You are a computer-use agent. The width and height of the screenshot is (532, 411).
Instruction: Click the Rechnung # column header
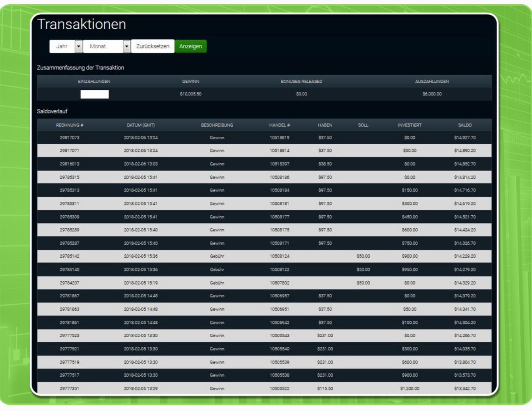pyautogui.click(x=70, y=125)
